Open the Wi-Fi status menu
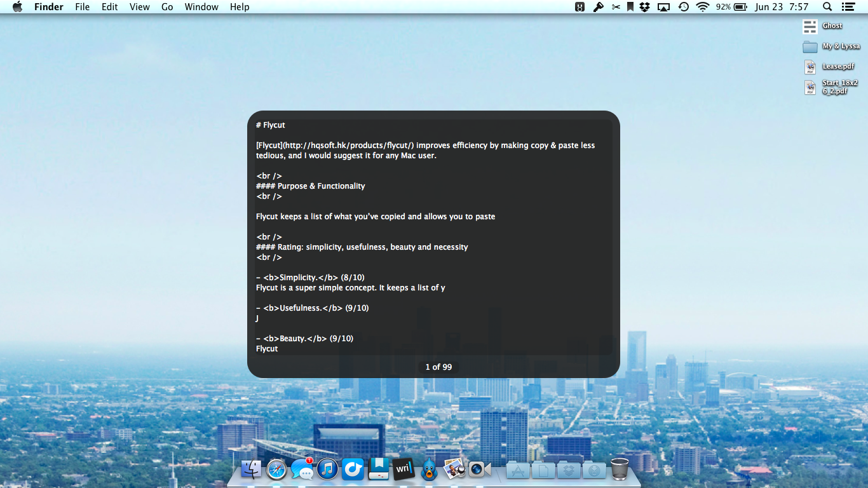Screen dimensions: 868x488 point(703,7)
